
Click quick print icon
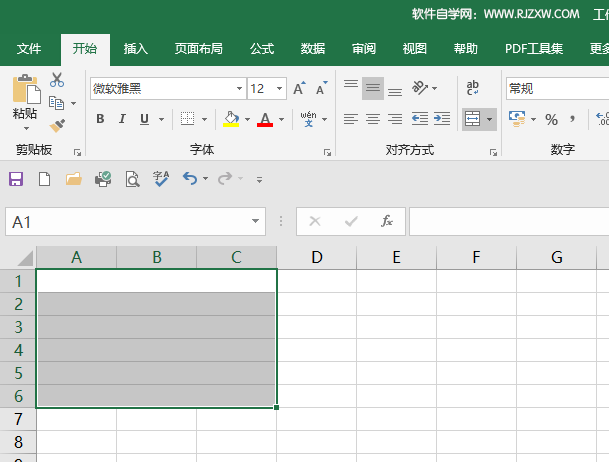click(103, 179)
